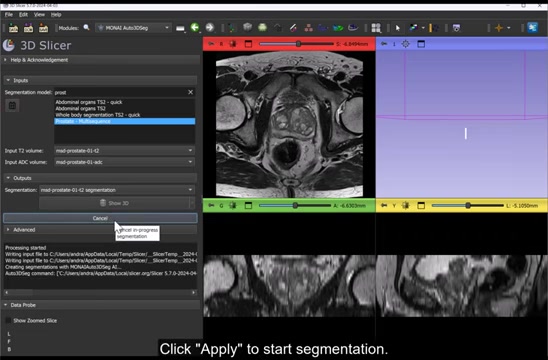Image resolution: width=548 pixels, height=360 pixels.
Task: Open the Volumes cube module icon
Action: point(247,27)
